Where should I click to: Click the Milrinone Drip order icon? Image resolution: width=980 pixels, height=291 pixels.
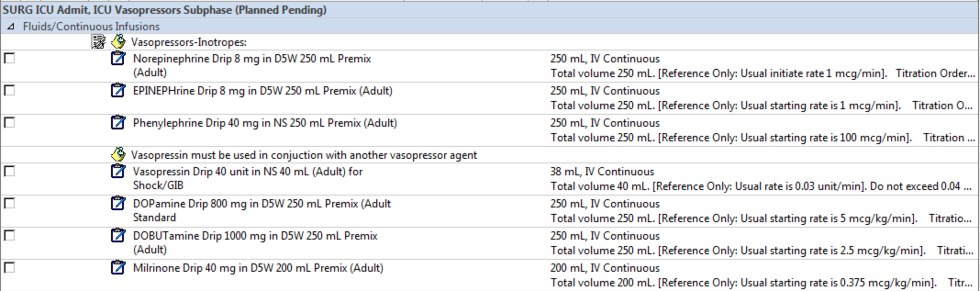tap(118, 268)
